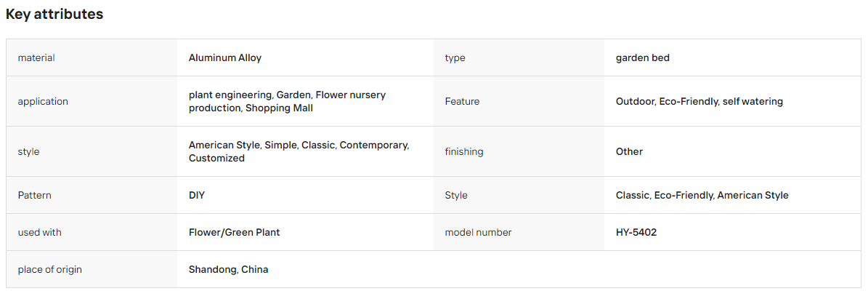The width and height of the screenshot is (868, 291).
Task: Click the Feature label cell
Action: pos(519,101)
